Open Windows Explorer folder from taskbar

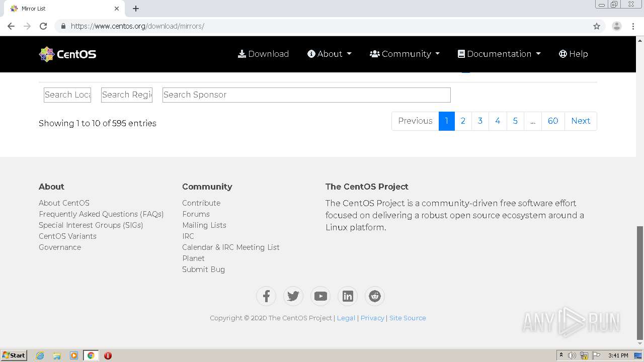point(57,355)
